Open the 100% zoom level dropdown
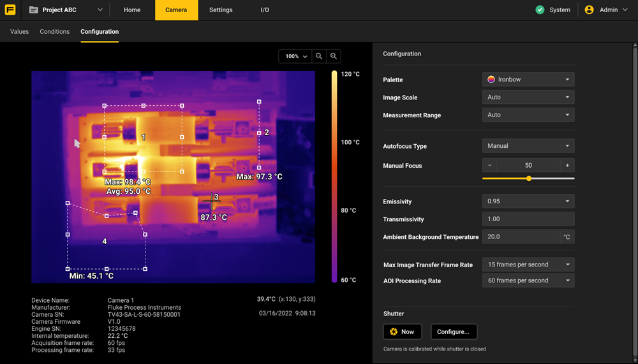Screen dimensions: 638x364 pyautogui.click(x=295, y=56)
